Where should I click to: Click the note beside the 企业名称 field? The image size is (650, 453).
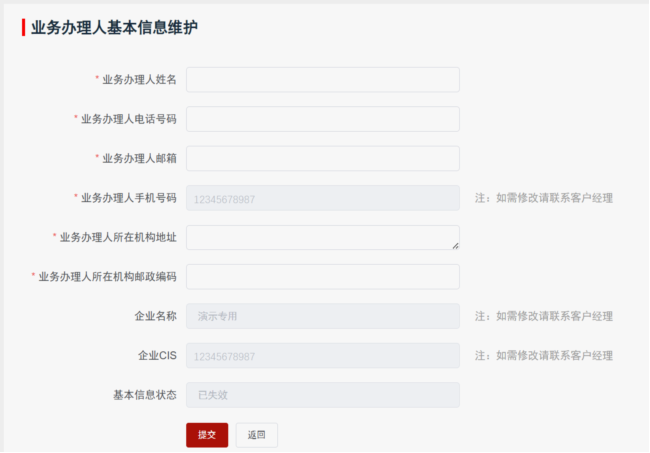(x=544, y=316)
